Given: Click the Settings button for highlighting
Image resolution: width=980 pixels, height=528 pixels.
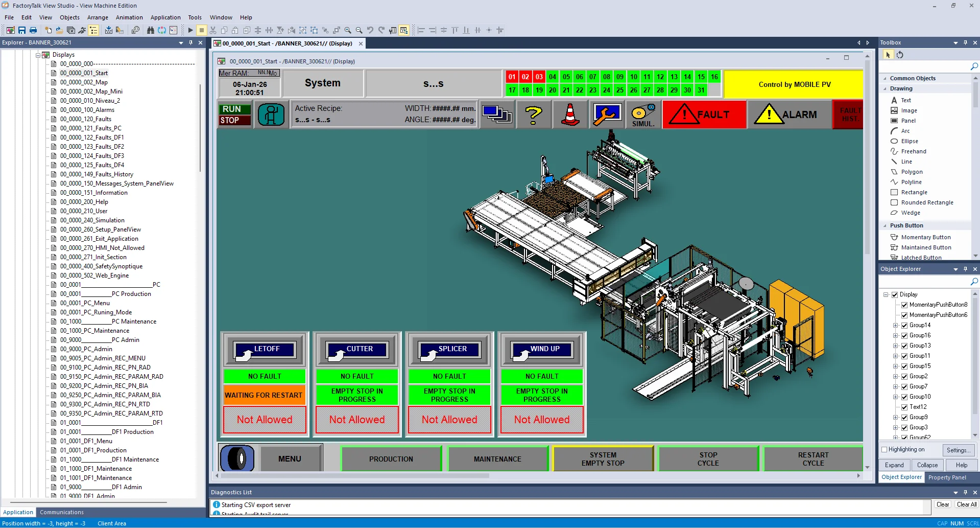Looking at the screenshot, I should [958, 450].
